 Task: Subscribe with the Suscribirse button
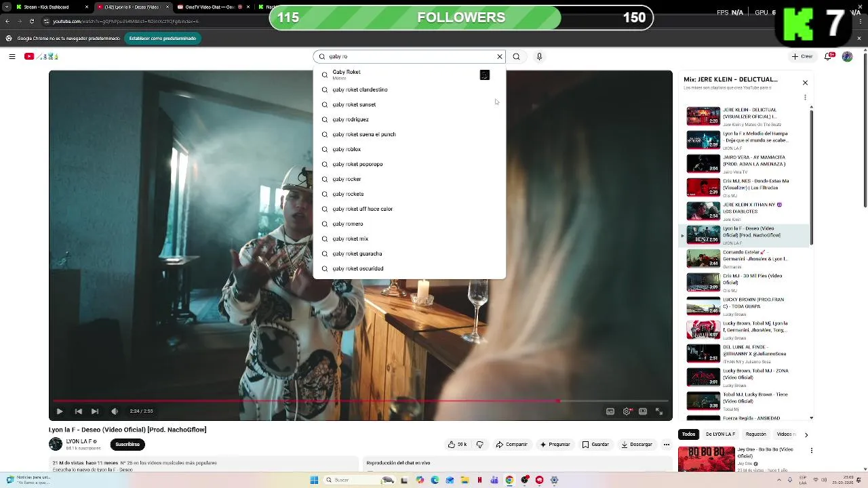(x=127, y=445)
